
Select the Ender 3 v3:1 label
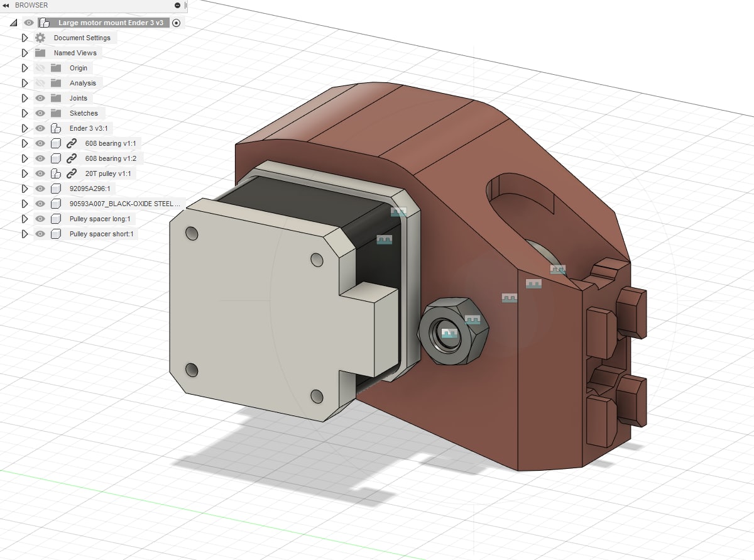click(89, 128)
